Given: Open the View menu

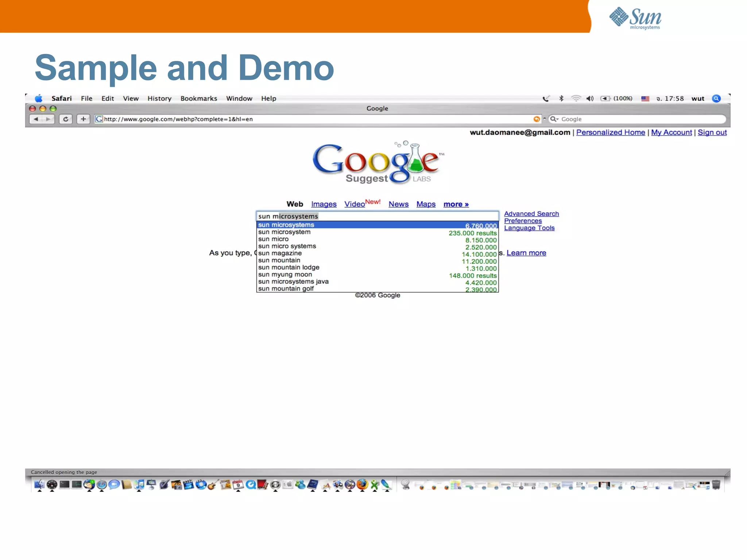Looking at the screenshot, I should tap(131, 99).
